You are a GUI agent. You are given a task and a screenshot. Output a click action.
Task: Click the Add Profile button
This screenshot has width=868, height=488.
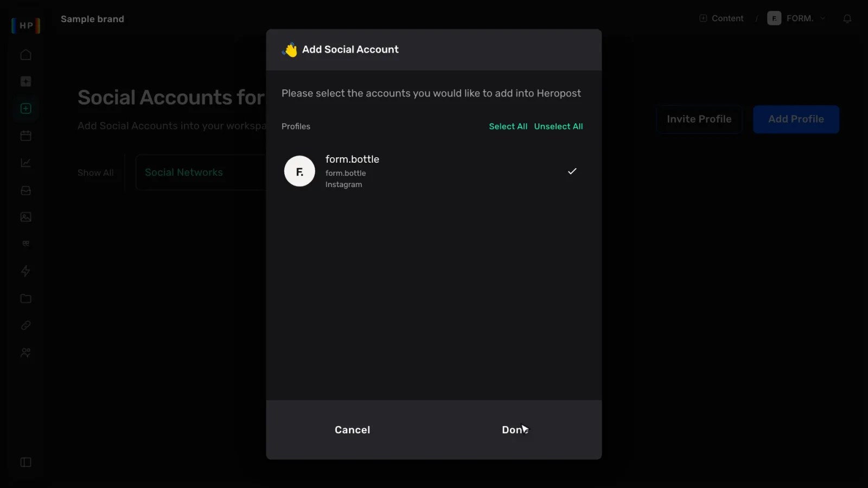point(796,119)
